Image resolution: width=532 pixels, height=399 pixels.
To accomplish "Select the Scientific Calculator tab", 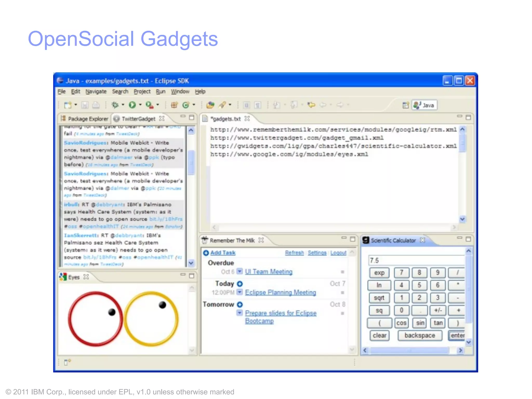I will [394, 240].
